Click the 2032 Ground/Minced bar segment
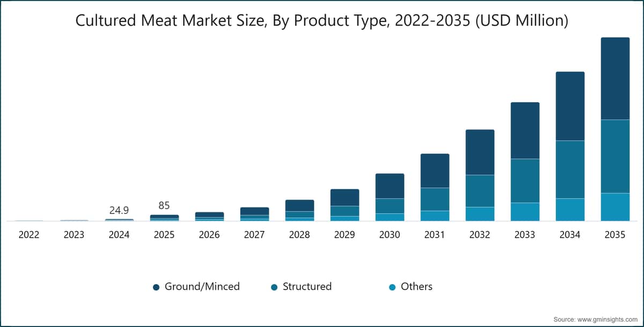The height and width of the screenshot is (327, 644). (480, 152)
